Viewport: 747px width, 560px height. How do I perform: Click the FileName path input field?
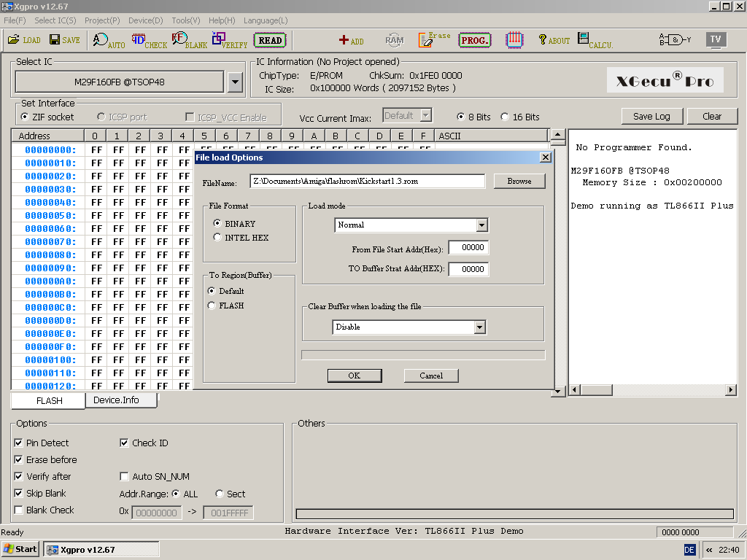point(367,182)
